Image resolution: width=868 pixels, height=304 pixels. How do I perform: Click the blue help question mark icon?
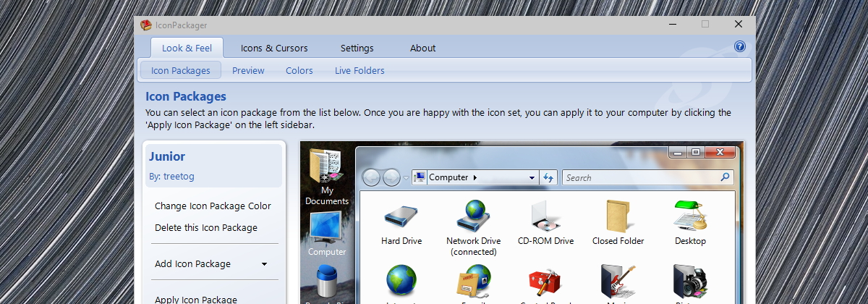point(739,46)
